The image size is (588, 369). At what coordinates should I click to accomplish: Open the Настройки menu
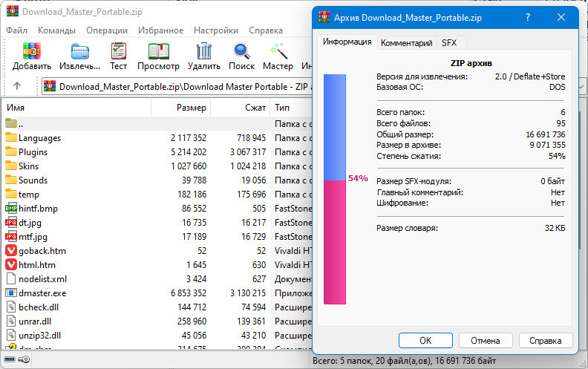point(216,30)
